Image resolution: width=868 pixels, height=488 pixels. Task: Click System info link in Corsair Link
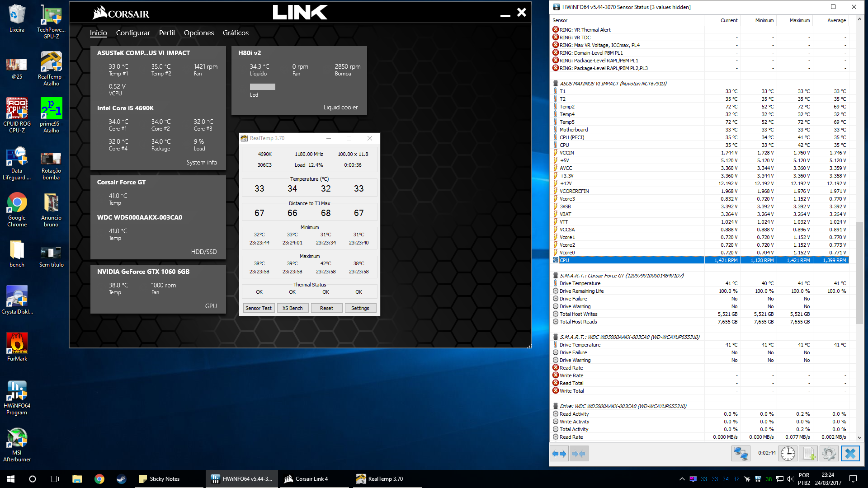tap(202, 162)
